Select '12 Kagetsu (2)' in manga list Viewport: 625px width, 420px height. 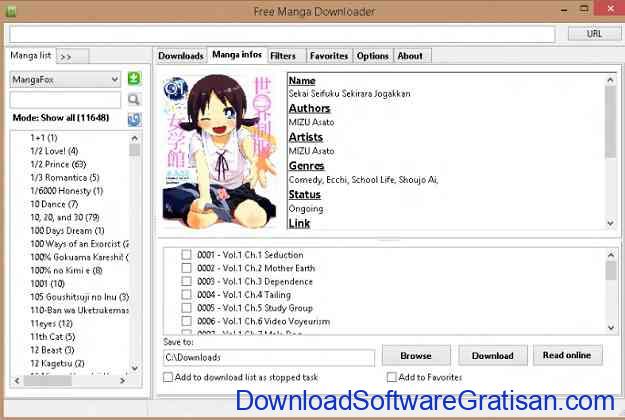pos(57,363)
